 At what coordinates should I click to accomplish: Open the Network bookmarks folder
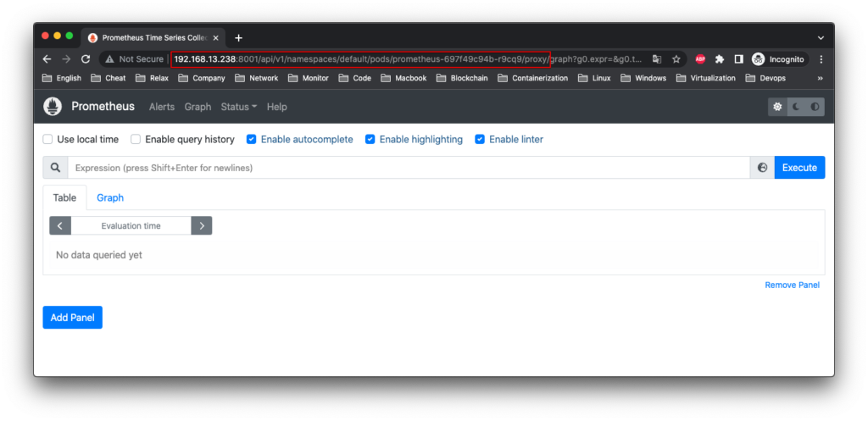pos(257,78)
